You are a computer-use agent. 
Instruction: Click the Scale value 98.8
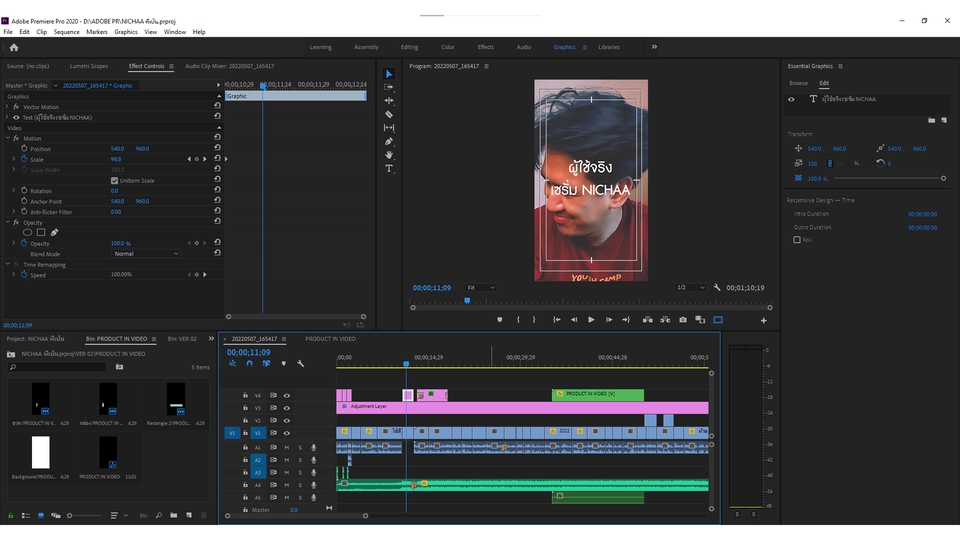[x=116, y=159]
